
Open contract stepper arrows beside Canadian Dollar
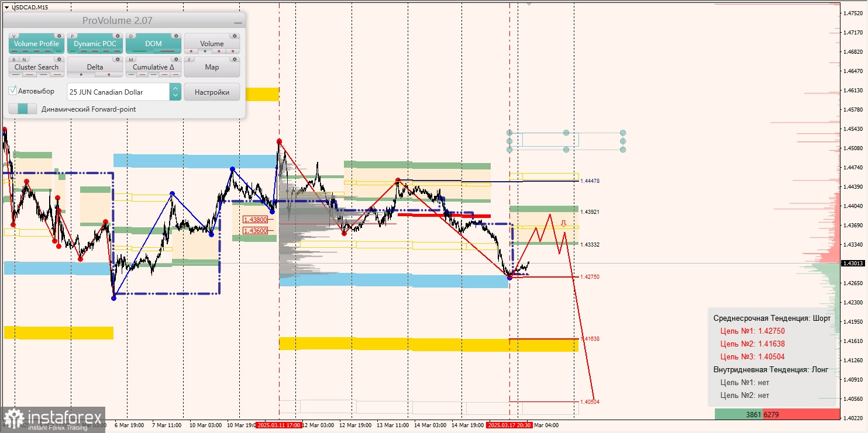click(x=175, y=92)
